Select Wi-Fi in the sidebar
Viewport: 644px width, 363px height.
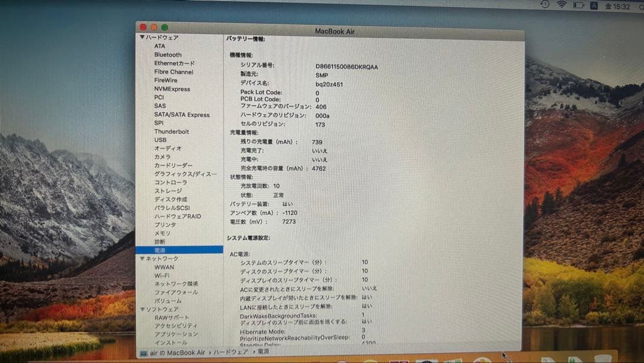click(162, 275)
